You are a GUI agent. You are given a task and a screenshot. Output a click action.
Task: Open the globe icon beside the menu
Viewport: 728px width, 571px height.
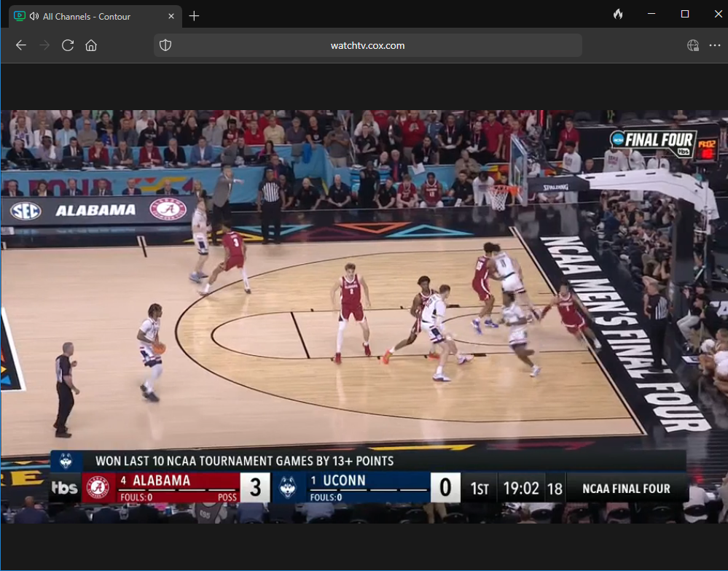(x=693, y=45)
